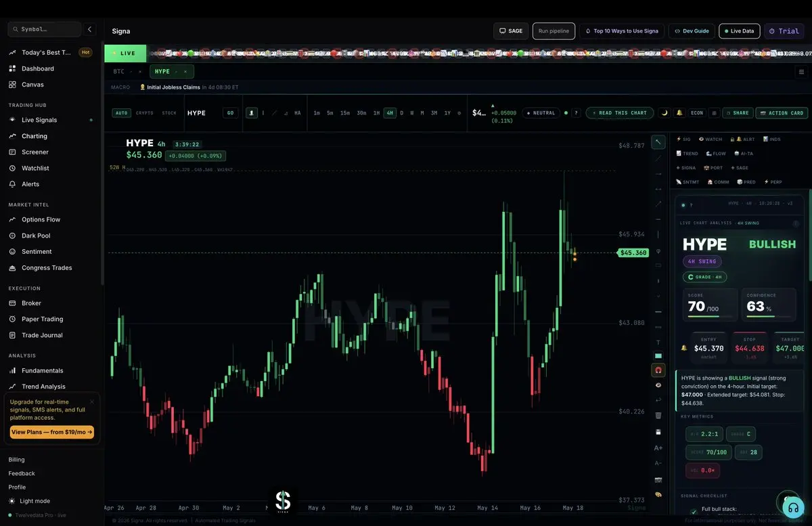Click the ACTION CARD button
812x526 pixels.
[x=782, y=113]
